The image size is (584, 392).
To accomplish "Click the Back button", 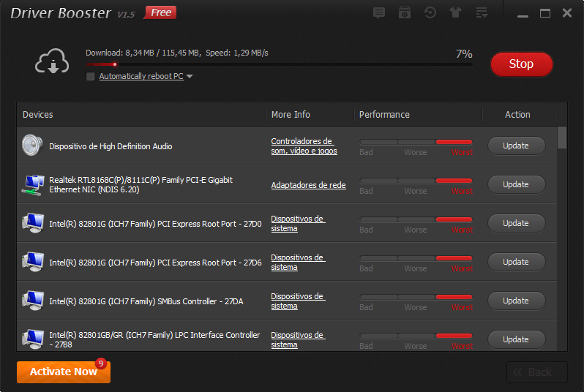I will tap(536, 372).
